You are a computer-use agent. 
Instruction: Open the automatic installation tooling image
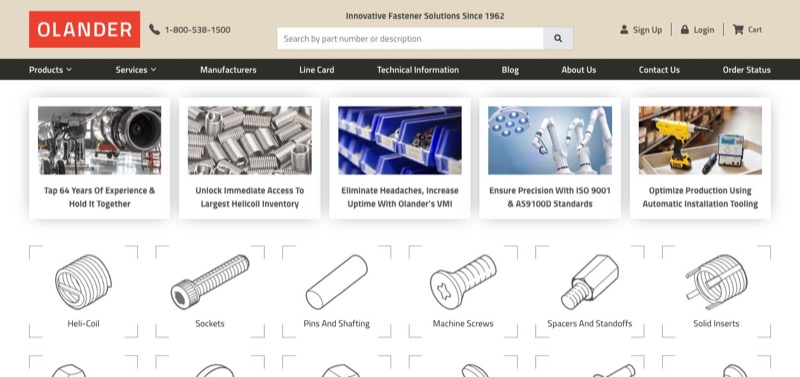point(700,140)
